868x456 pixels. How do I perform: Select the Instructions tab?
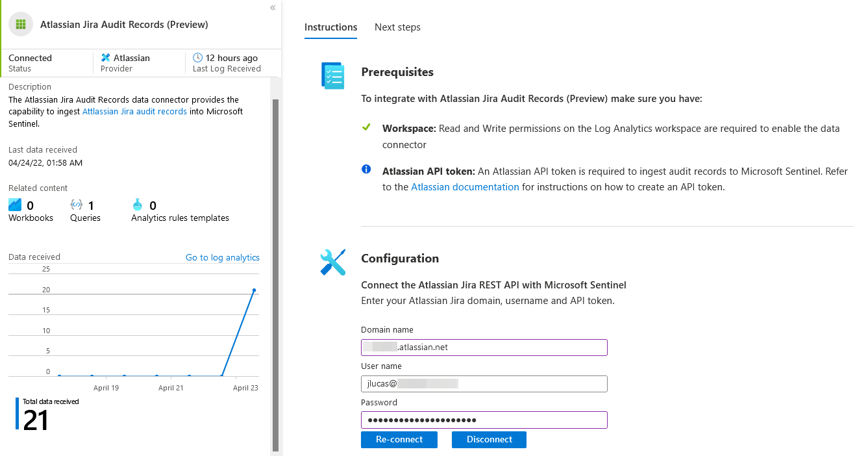pos(330,27)
